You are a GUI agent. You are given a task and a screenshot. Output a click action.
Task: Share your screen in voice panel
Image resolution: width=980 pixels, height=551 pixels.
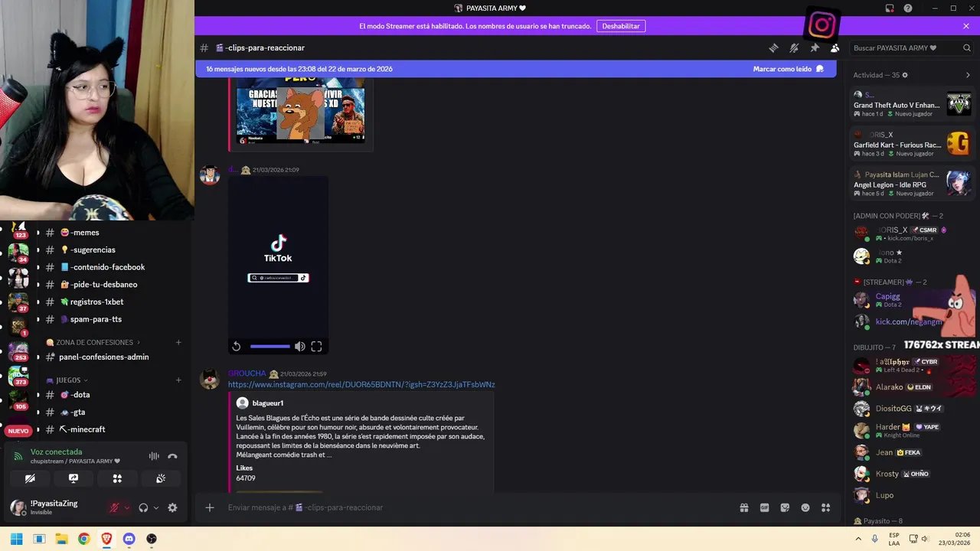pos(73,478)
